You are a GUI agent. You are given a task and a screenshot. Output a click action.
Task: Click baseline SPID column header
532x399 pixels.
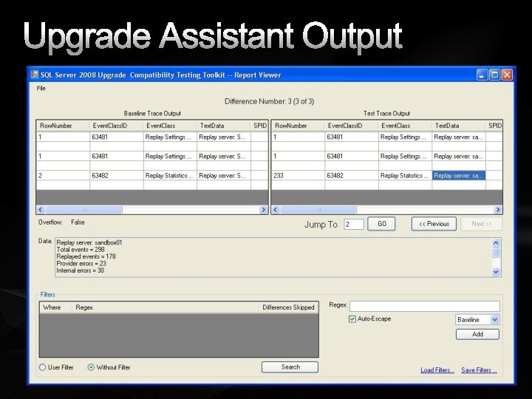259,126
